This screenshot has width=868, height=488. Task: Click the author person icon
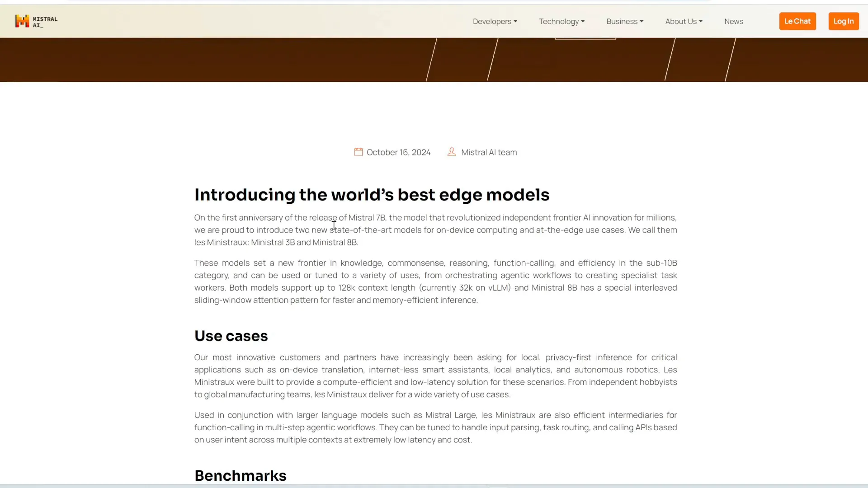(452, 152)
